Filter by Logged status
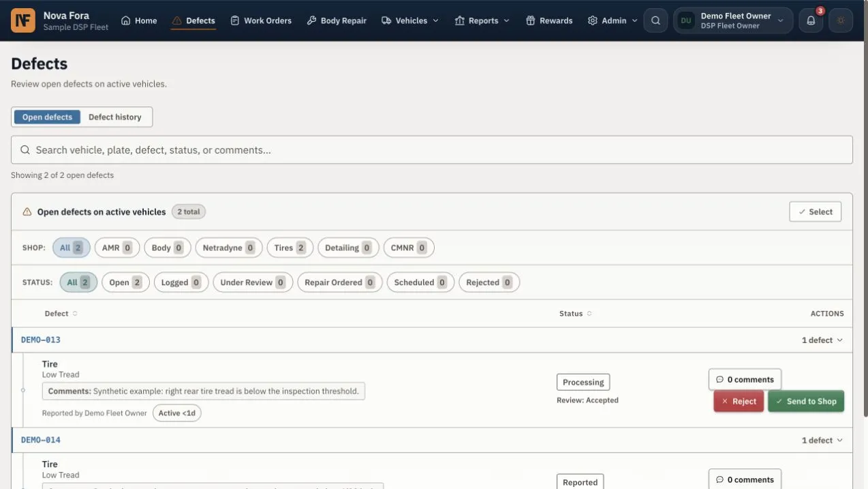Image resolution: width=868 pixels, height=489 pixels. 181,282
